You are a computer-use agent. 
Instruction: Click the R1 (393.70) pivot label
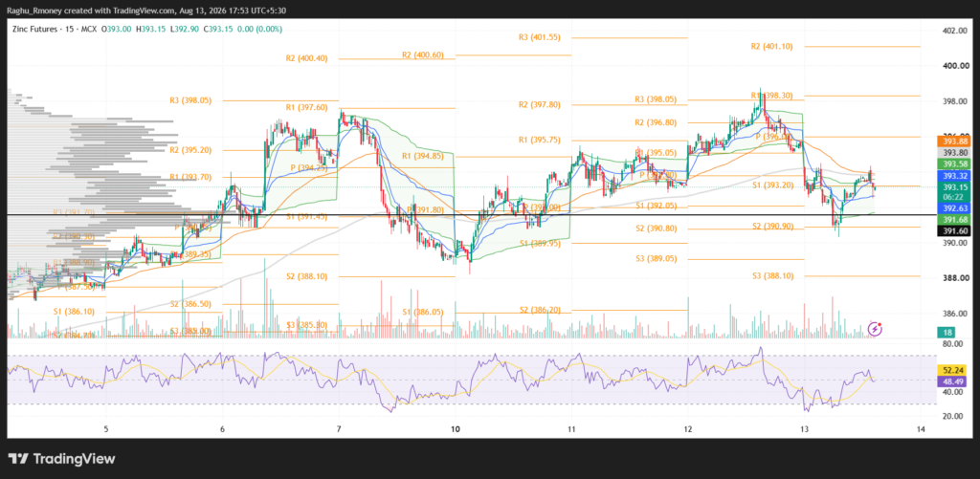tap(190, 177)
